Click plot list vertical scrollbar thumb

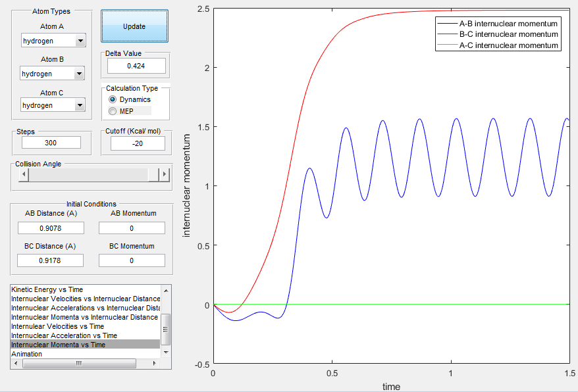(x=165, y=329)
